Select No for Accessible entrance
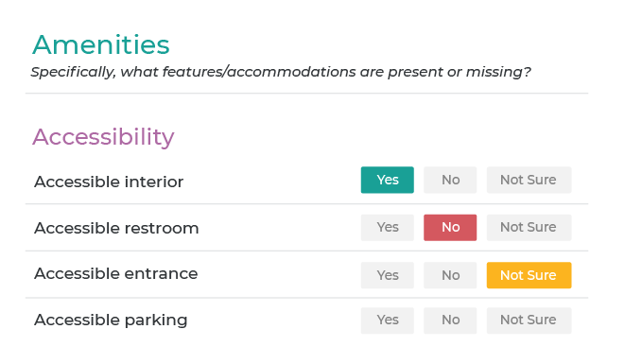 click(450, 275)
